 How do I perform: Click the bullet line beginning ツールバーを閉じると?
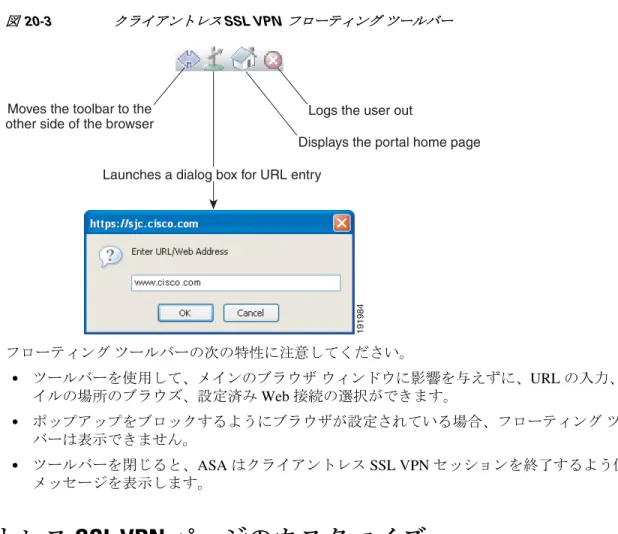[326, 465]
